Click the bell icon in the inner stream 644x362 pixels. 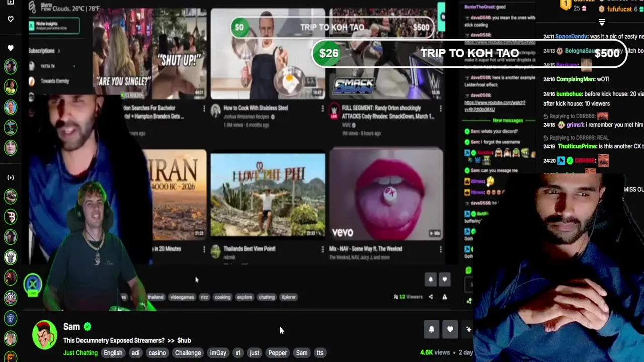click(x=430, y=279)
